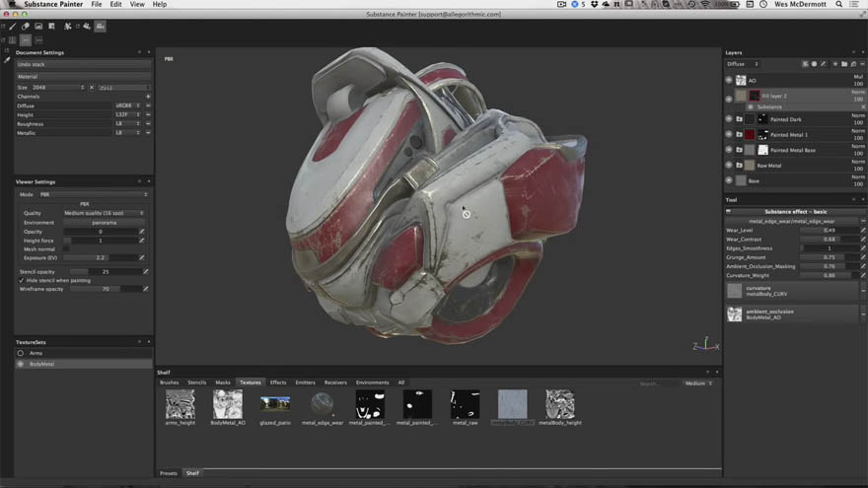Select the geometry fill tool icon

[51, 26]
